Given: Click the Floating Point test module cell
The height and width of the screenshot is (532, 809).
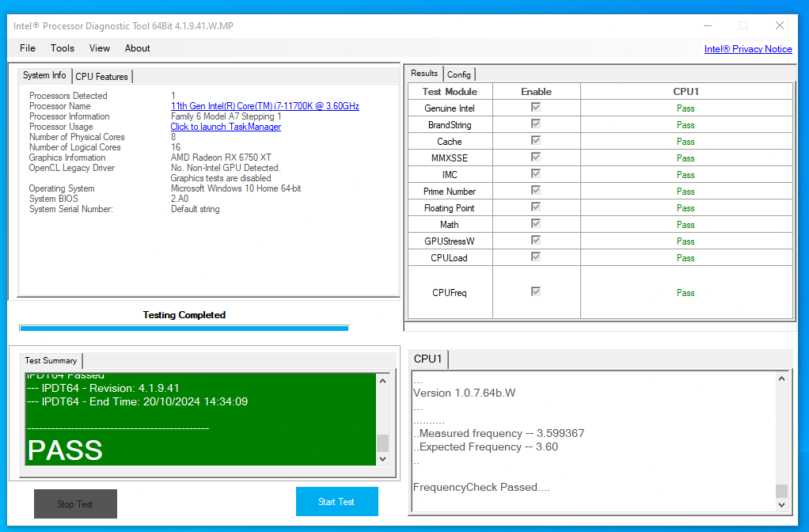Looking at the screenshot, I should (x=450, y=208).
